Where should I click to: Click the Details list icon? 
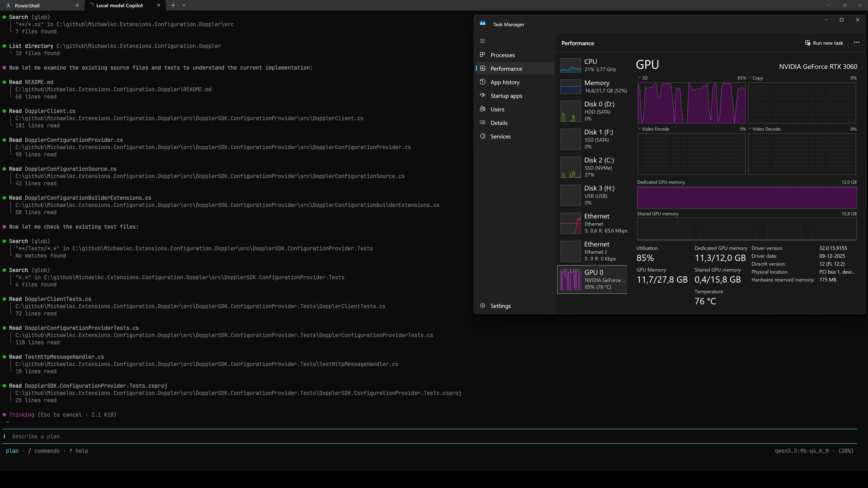[483, 123]
